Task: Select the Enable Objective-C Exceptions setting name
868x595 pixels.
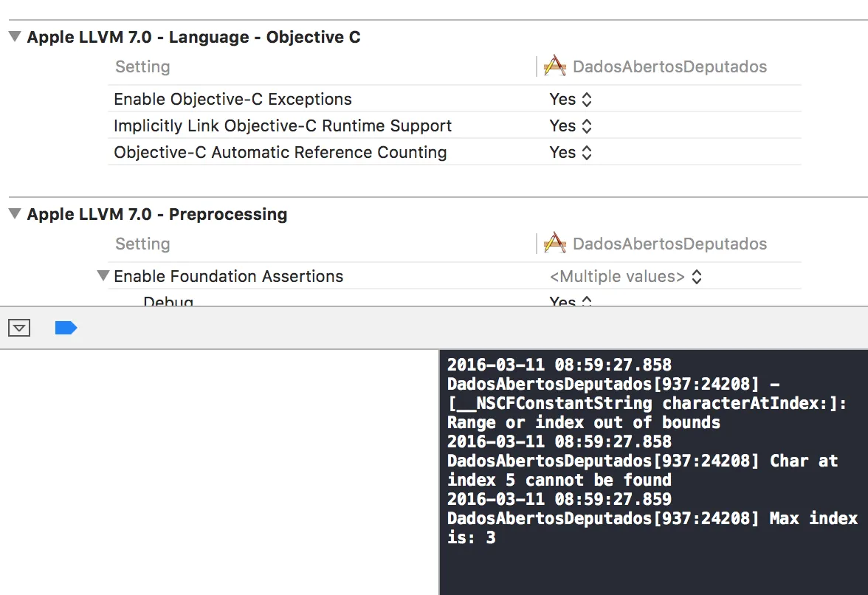Action: 232,100
